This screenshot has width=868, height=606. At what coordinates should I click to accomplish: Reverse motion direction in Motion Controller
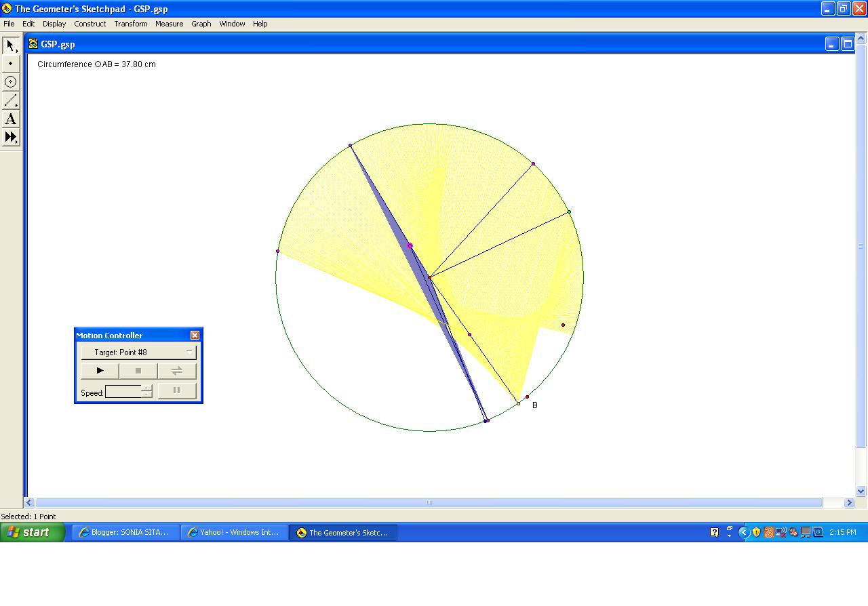click(176, 371)
